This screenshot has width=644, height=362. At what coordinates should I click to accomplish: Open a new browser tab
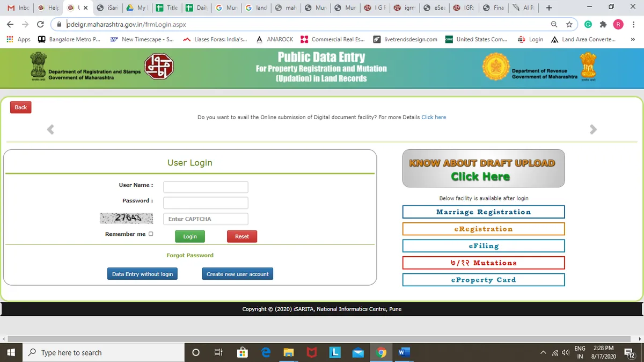click(548, 8)
